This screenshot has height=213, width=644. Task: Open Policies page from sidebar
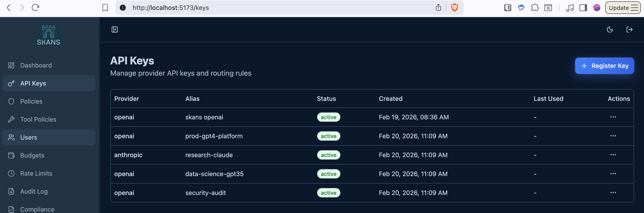[x=49, y=101]
